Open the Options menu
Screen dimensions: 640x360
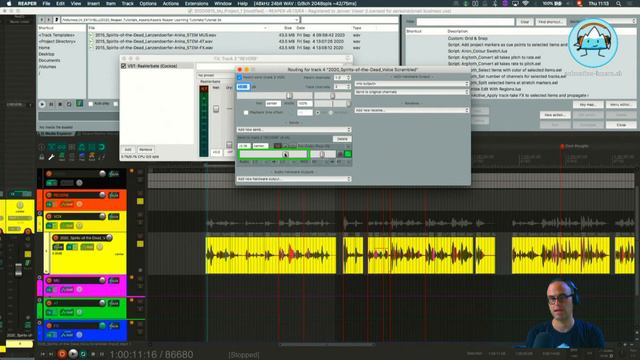(x=148, y=3)
